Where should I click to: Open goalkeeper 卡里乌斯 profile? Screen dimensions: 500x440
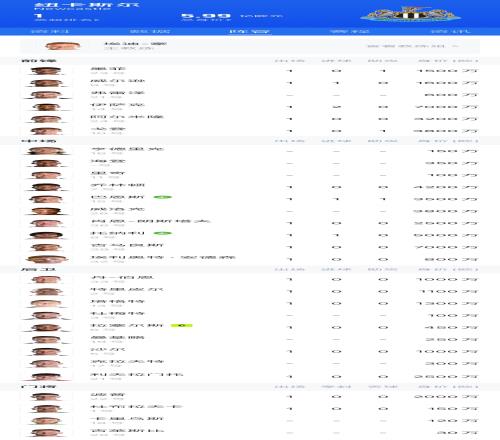pos(127,419)
